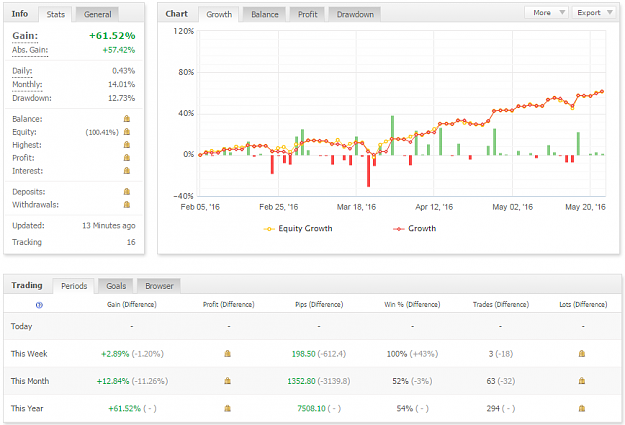
Task: Switch to the Goals trading tab
Action: (116, 286)
